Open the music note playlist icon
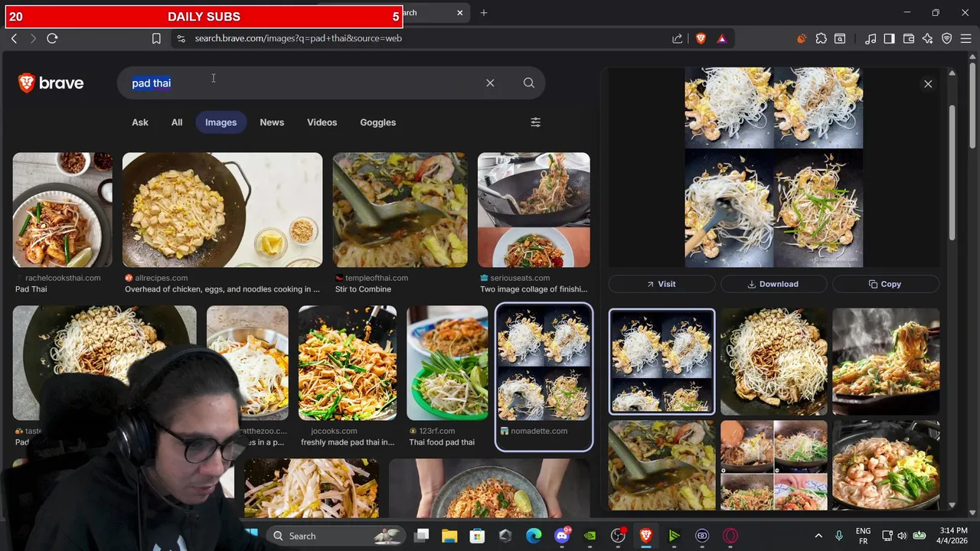The height and width of the screenshot is (551, 980). (x=871, y=38)
